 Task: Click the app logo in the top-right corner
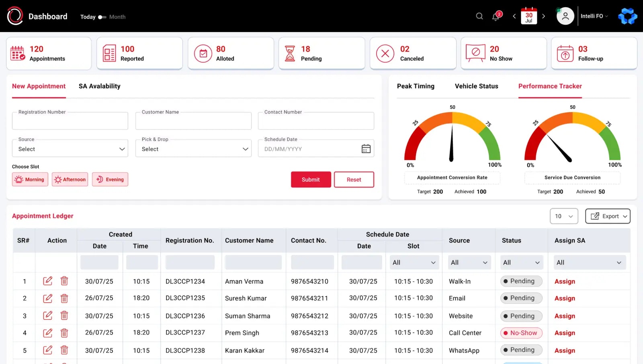click(627, 16)
